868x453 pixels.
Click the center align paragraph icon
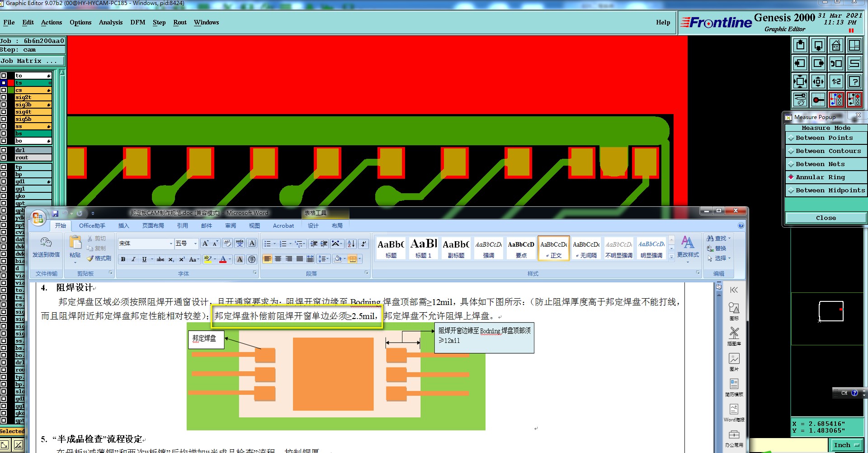(x=278, y=259)
